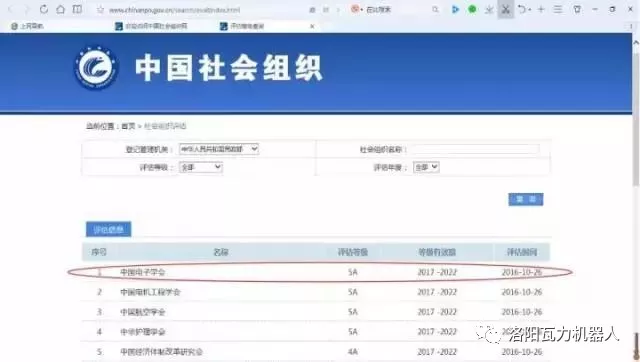Open the 登记管理机关 dropdown

[x=219, y=149]
